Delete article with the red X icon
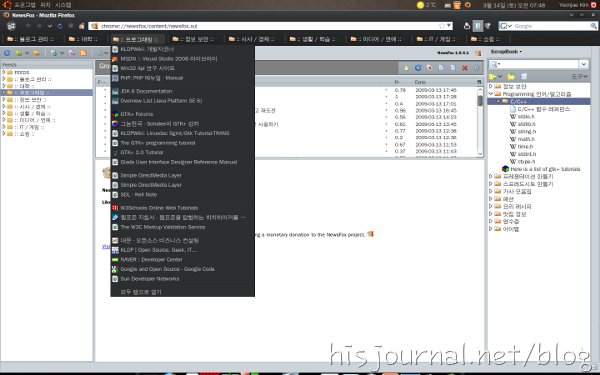 (465, 68)
